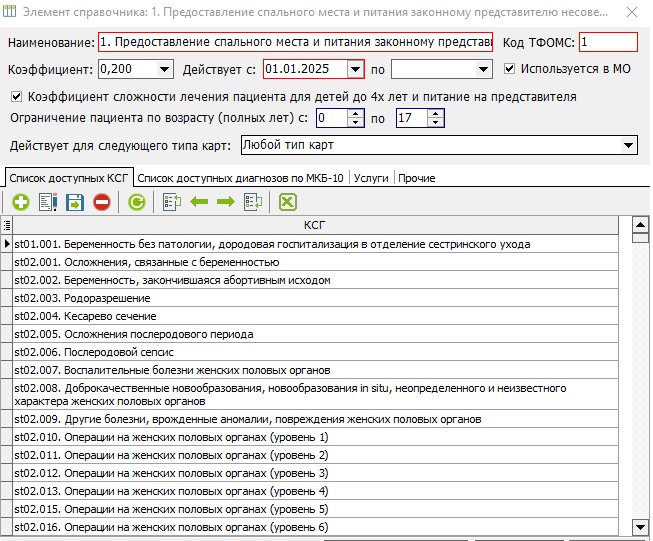
Task: Toggle the 'Используется в МО' checkbox
Action: pyautogui.click(x=510, y=69)
